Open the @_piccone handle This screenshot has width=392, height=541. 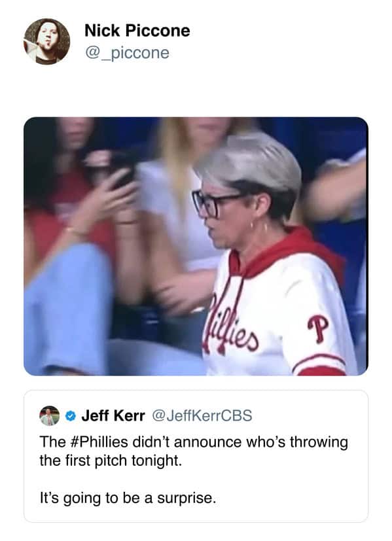[127, 53]
